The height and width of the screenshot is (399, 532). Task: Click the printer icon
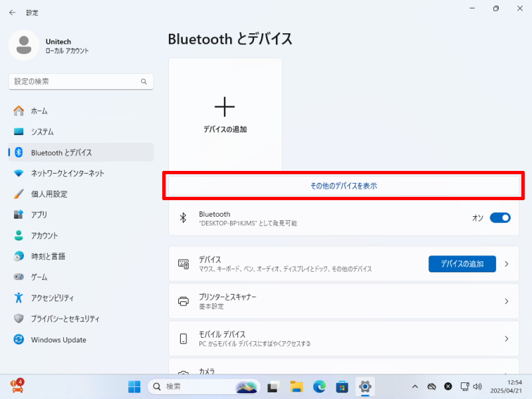pos(184,301)
